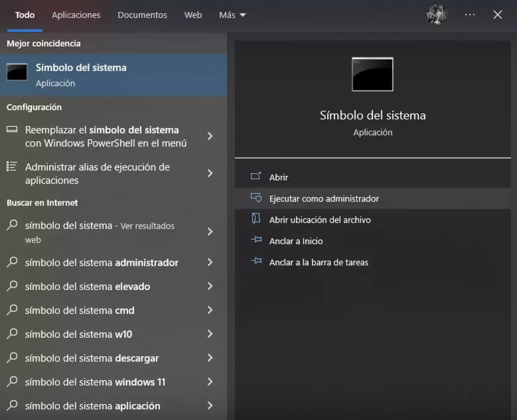Choose Anclar a Inicio
The image size is (517, 420).
tap(373, 241)
